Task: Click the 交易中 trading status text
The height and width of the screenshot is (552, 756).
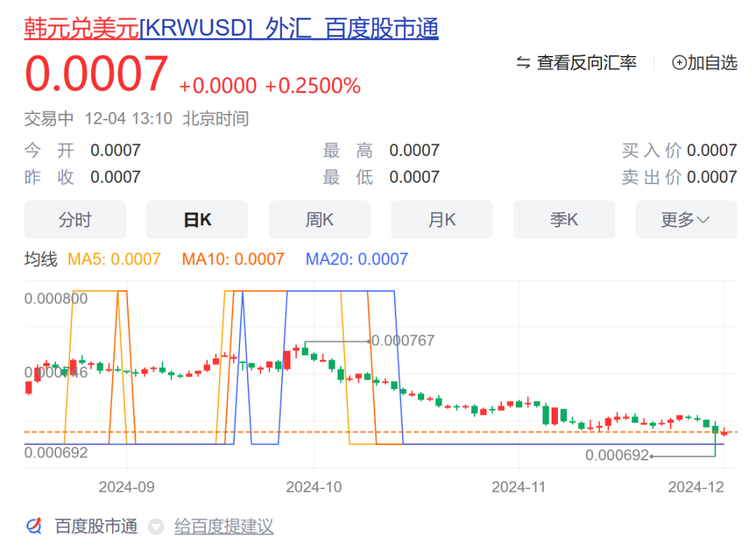Action: [49, 118]
